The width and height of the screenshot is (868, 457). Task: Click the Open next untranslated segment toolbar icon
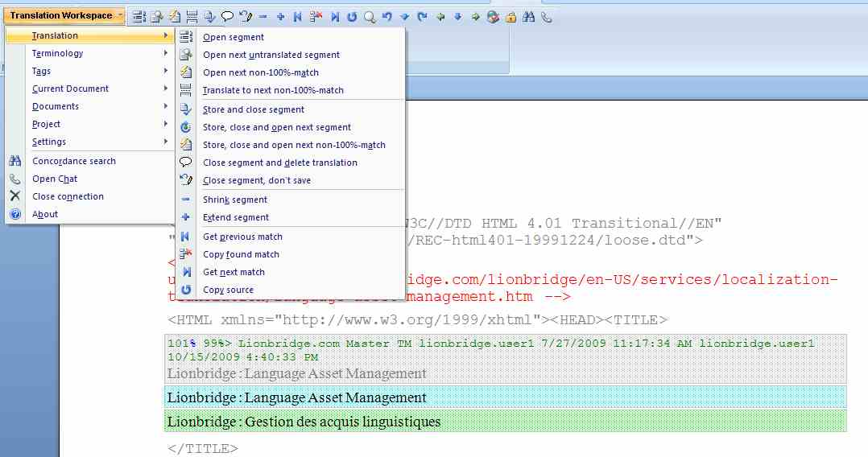157,17
